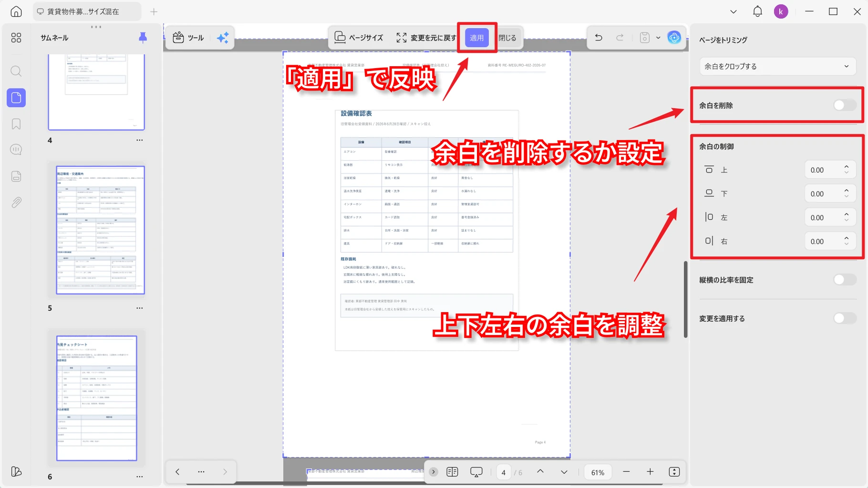Expand the save options dropdown arrow
The image size is (868, 488).
[x=658, y=38]
